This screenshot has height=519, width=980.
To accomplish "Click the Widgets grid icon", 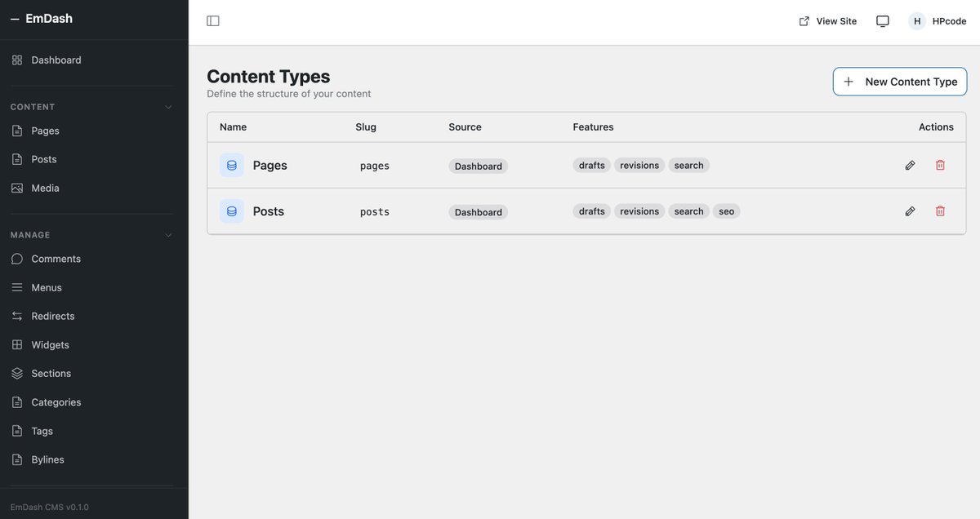I will [x=17, y=344].
